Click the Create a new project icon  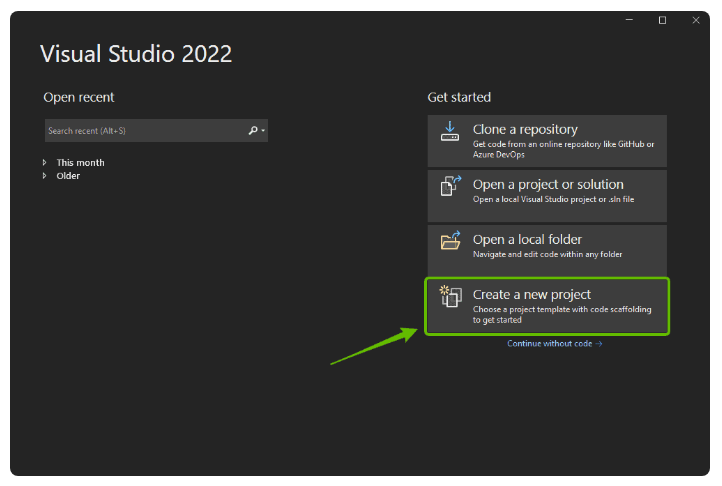coord(450,296)
